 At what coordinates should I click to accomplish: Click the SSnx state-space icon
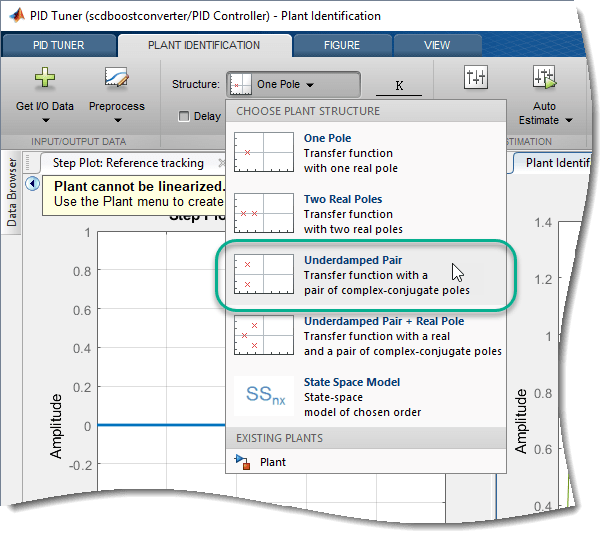tap(265, 395)
